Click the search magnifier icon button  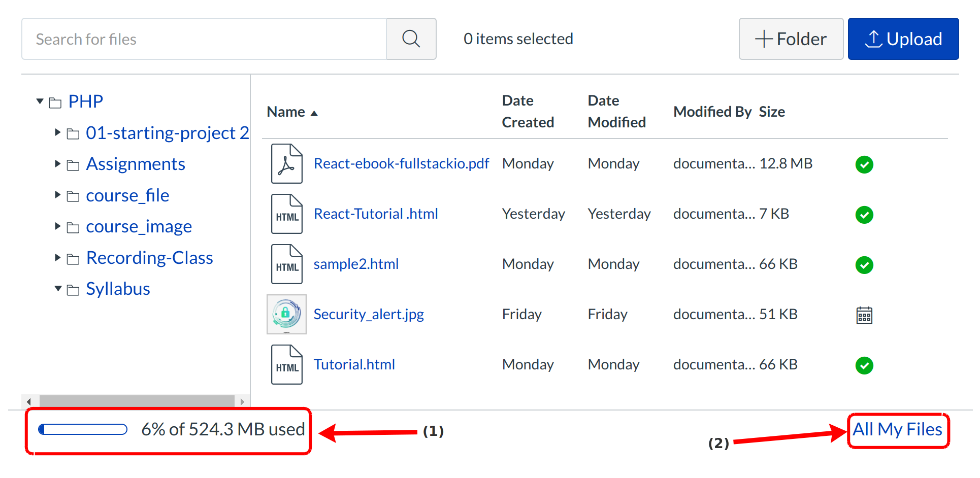pos(411,39)
